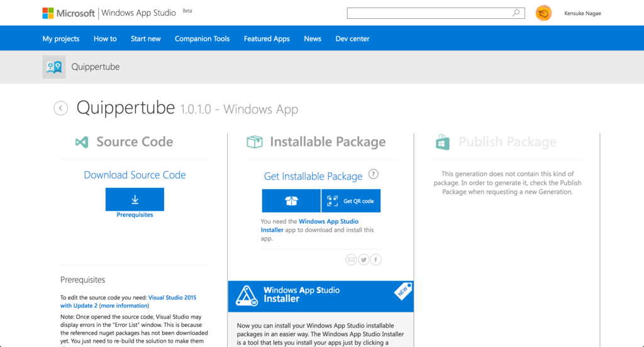Click the Prerequisites link under download button
The width and height of the screenshot is (644, 347).
click(135, 215)
